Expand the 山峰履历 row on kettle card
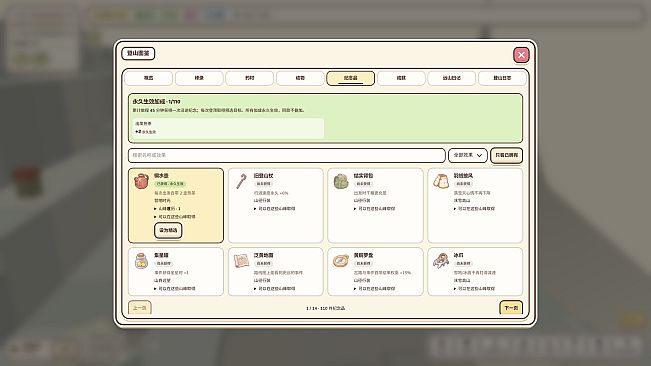The width and height of the screenshot is (651, 366). (167, 209)
